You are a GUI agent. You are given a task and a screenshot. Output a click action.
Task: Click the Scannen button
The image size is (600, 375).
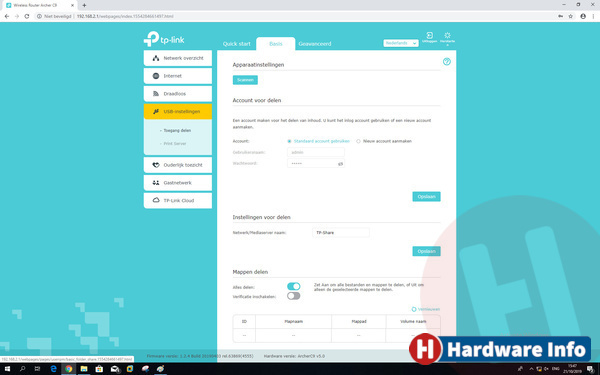(x=245, y=80)
